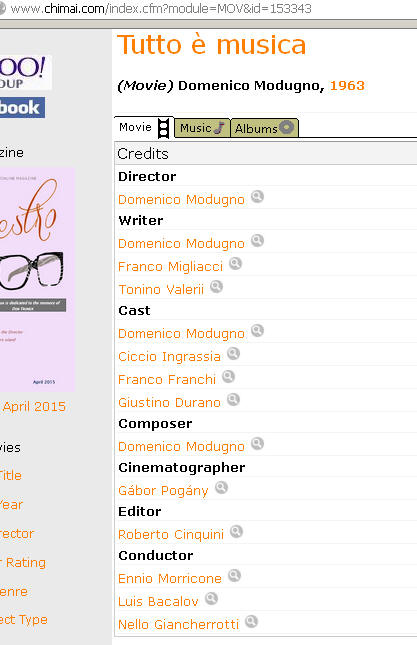Open the Albums tab
Image resolution: width=417 pixels, height=645 pixels.
(265, 128)
